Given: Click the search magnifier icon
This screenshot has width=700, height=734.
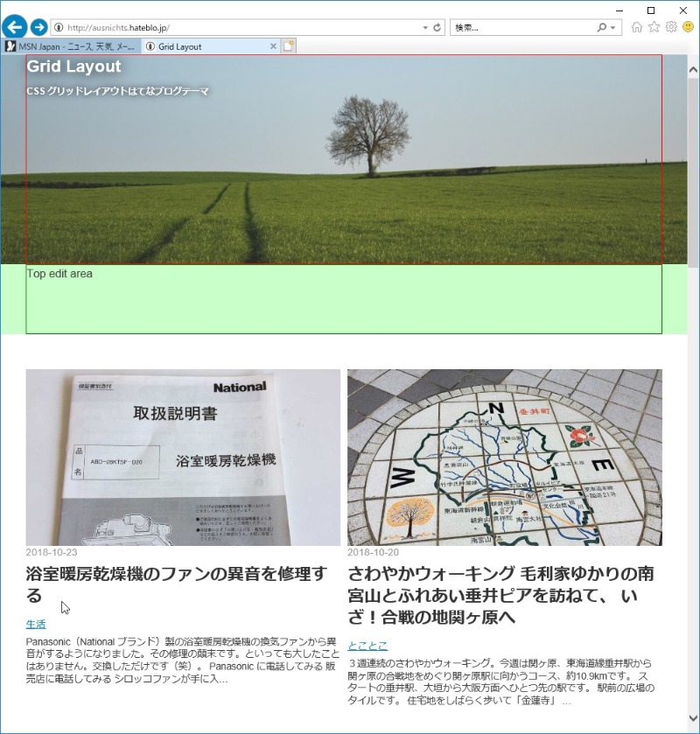Looking at the screenshot, I should pyautogui.click(x=603, y=27).
